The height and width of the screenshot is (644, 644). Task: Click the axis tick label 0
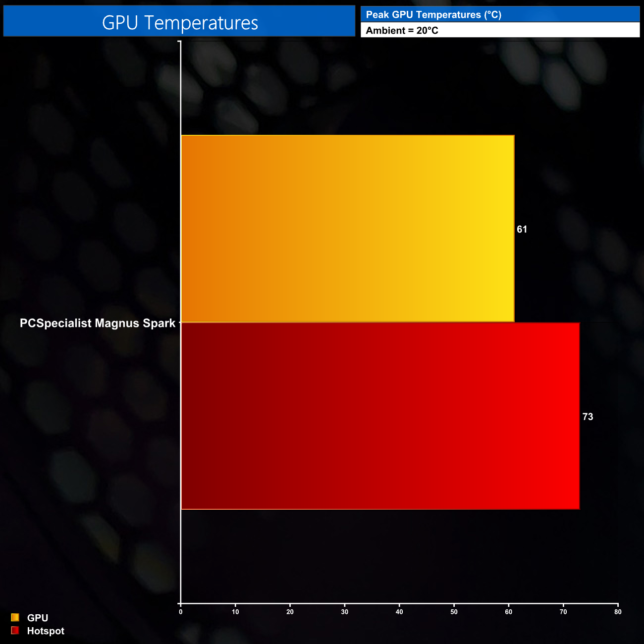pyautogui.click(x=181, y=612)
